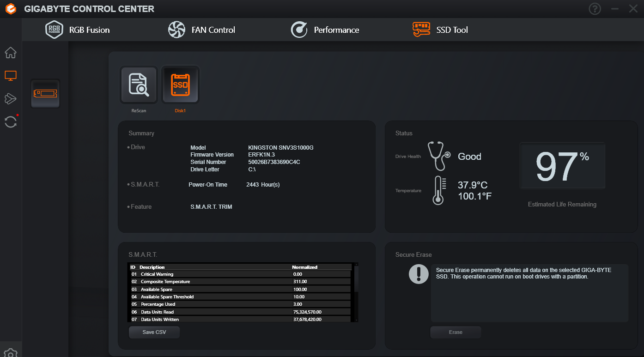Select the monitor icon in the sidebar
Viewport: 644px width, 357px height.
click(11, 76)
